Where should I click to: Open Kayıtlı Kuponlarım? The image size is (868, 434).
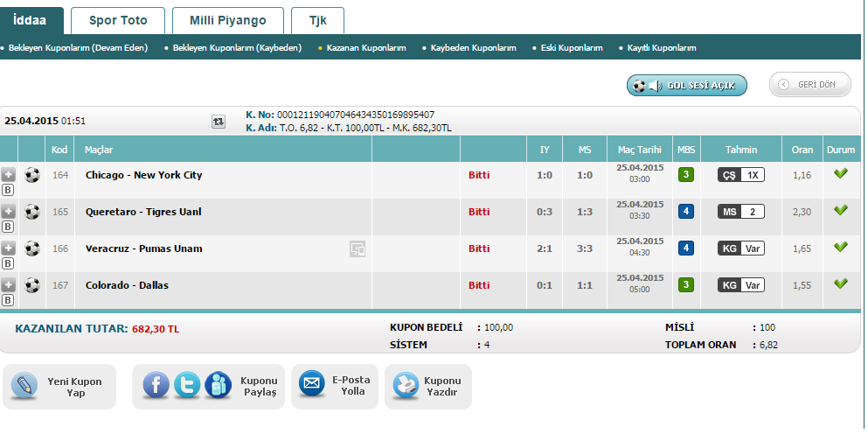coord(662,48)
